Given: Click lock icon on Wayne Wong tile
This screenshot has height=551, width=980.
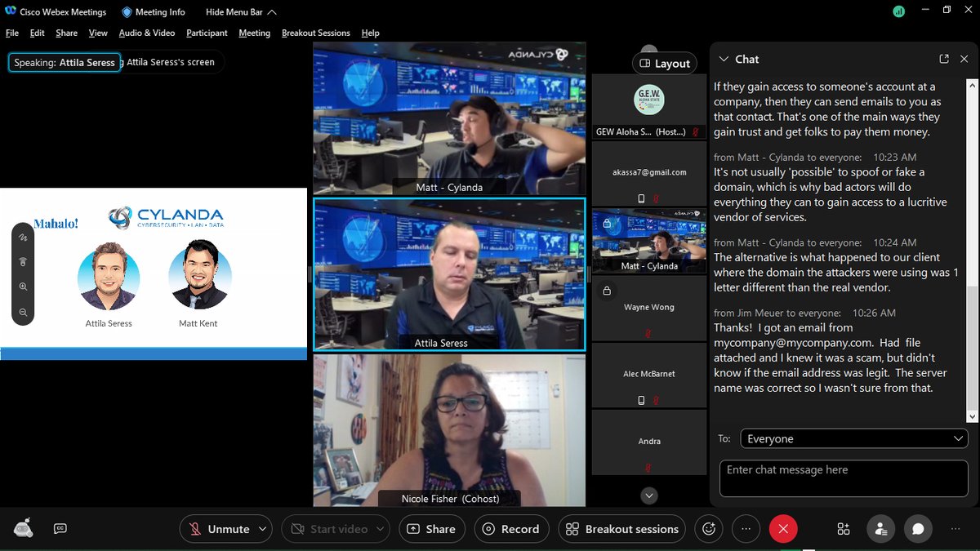Looking at the screenshot, I should [607, 291].
